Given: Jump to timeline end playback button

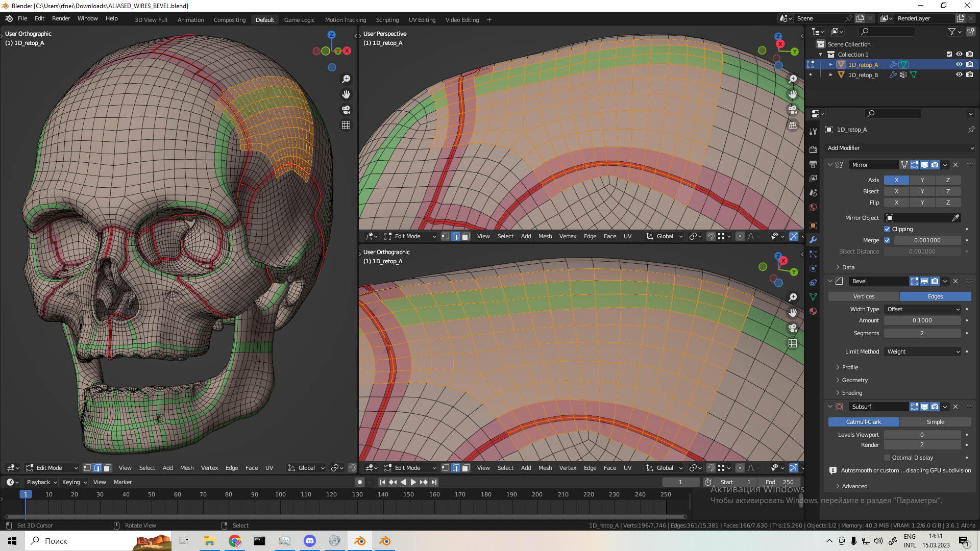Looking at the screenshot, I should 434,482.
